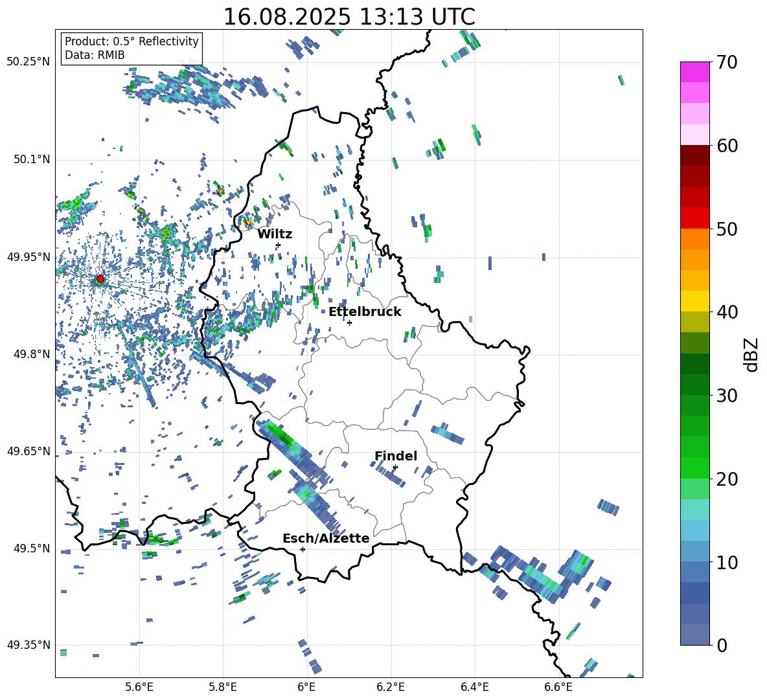Click the bright red colorbar swatch above 50
This screenshot has width=767, height=700.
click(694, 218)
